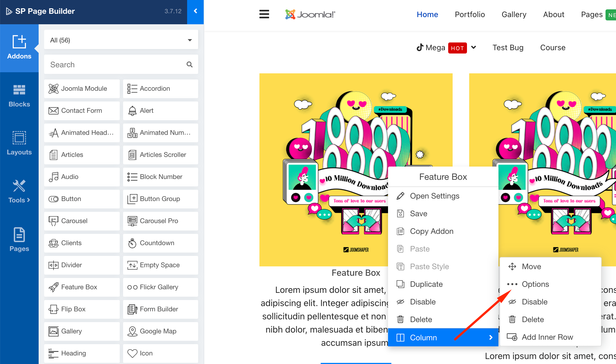Screen dimensions: 616x364
Task: Click the search magnifier icon
Action: pos(189,65)
